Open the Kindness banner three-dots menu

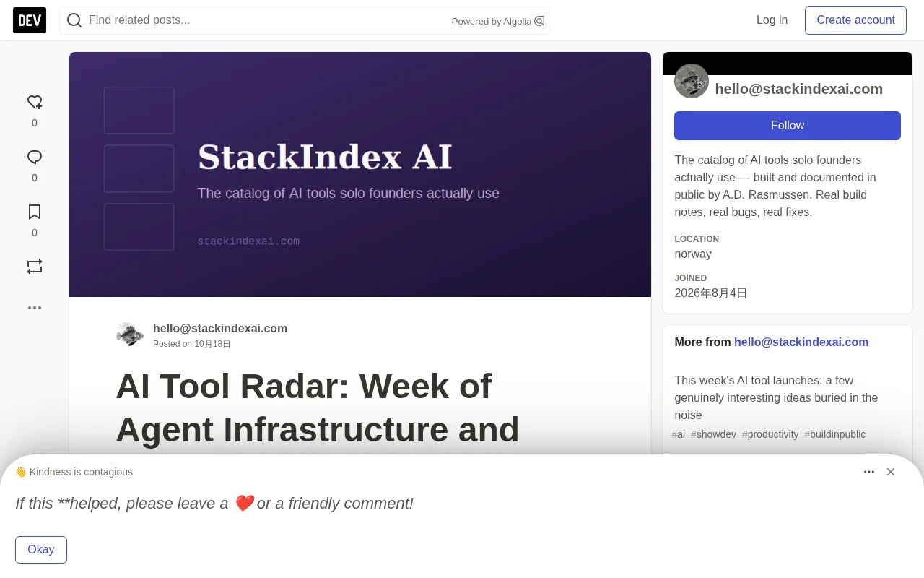click(x=869, y=472)
